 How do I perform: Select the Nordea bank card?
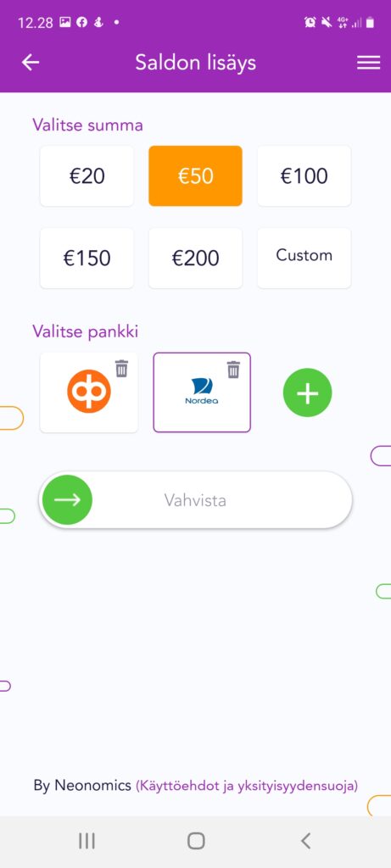(202, 392)
